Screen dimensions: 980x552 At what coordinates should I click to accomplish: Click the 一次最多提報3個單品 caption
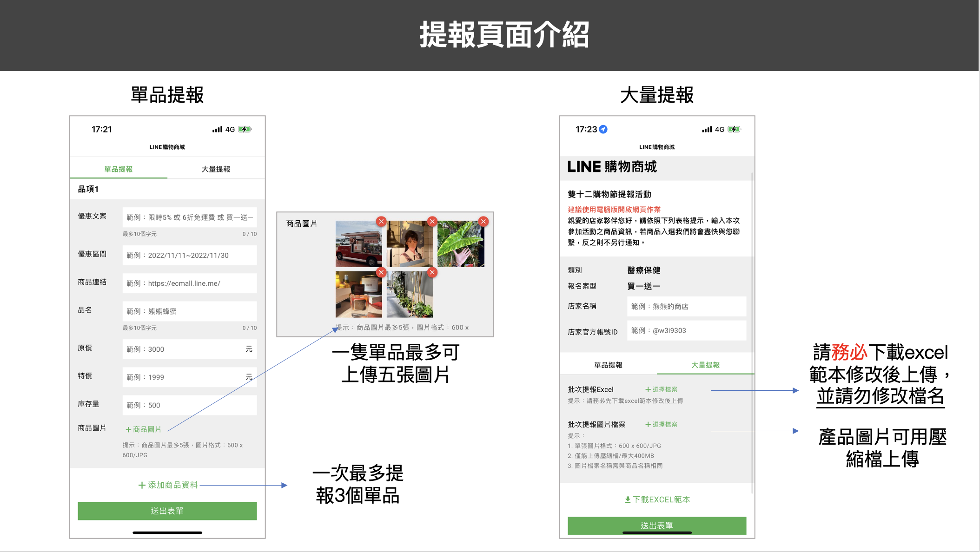click(x=358, y=484)
